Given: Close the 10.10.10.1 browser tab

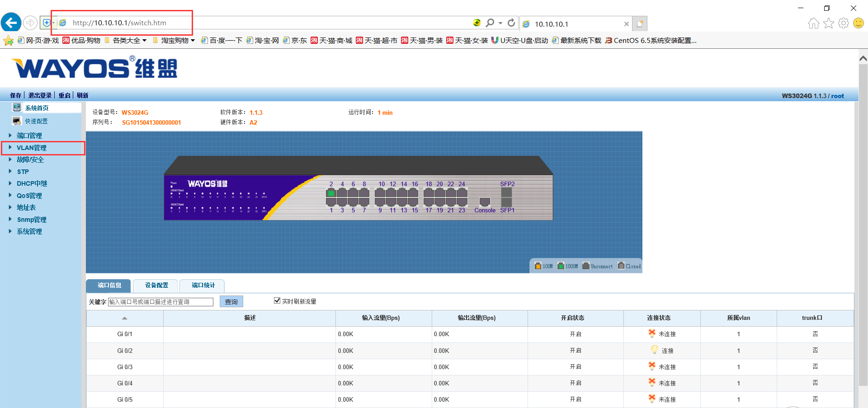Looking at the screenshot, I should coord(626,24).
